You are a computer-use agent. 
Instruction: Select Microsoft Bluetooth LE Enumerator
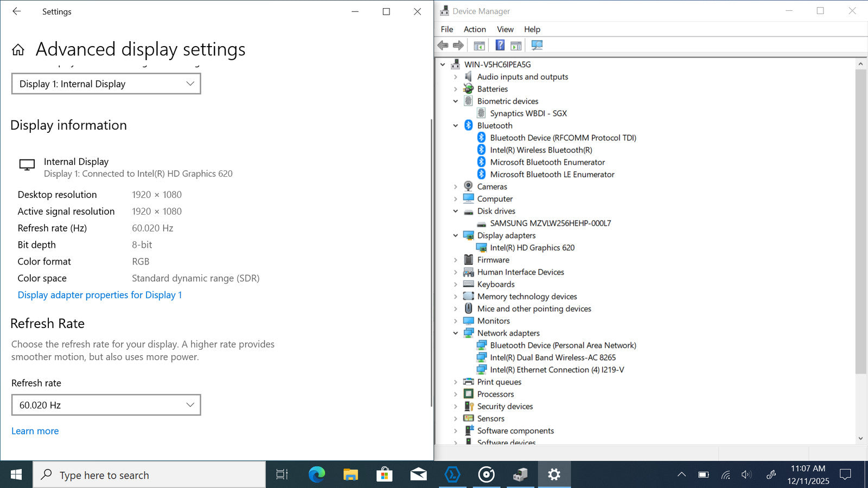552,175
